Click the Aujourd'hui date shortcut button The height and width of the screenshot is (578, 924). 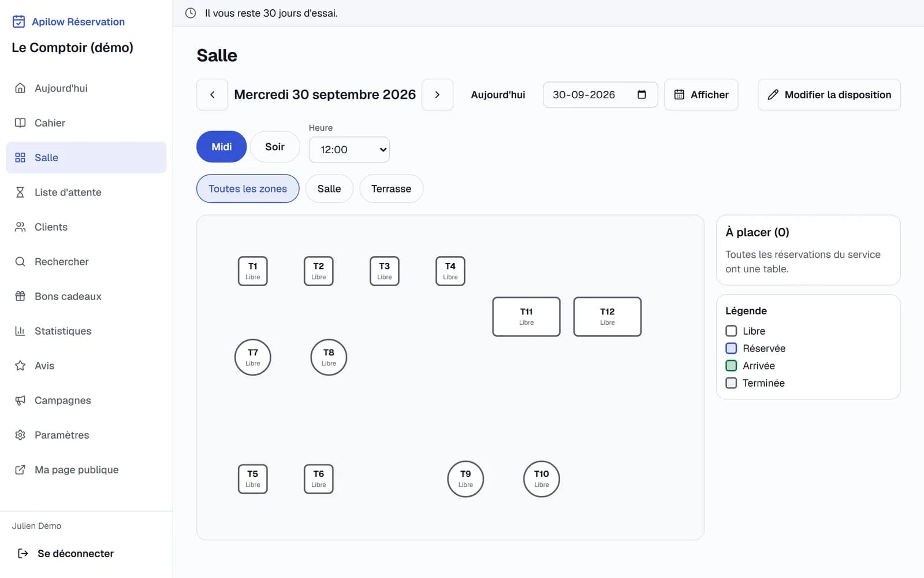tap(498, 95)
